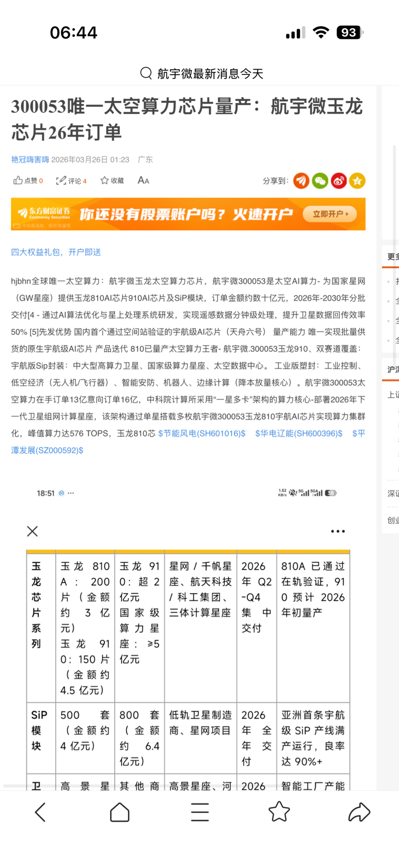Click Wi-Fi status icon

[321, 33]
